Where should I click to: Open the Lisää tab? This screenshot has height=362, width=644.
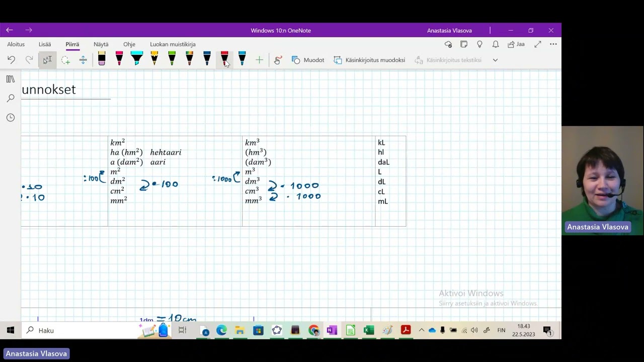tap(45, 44)
